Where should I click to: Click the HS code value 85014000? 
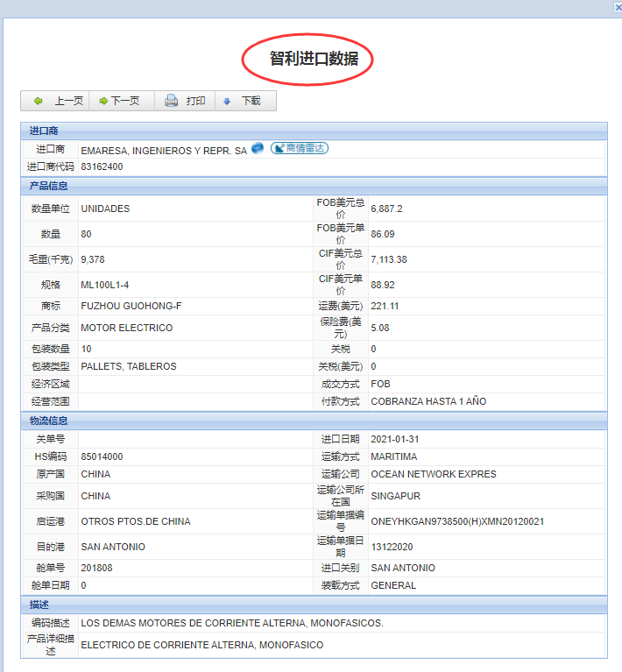(x=102, y=456)
